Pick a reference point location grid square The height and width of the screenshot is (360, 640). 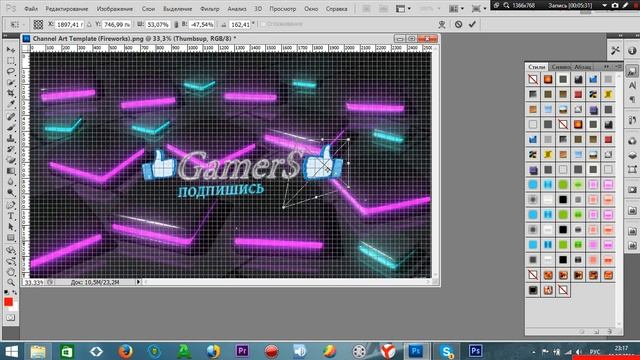point(38,24)
